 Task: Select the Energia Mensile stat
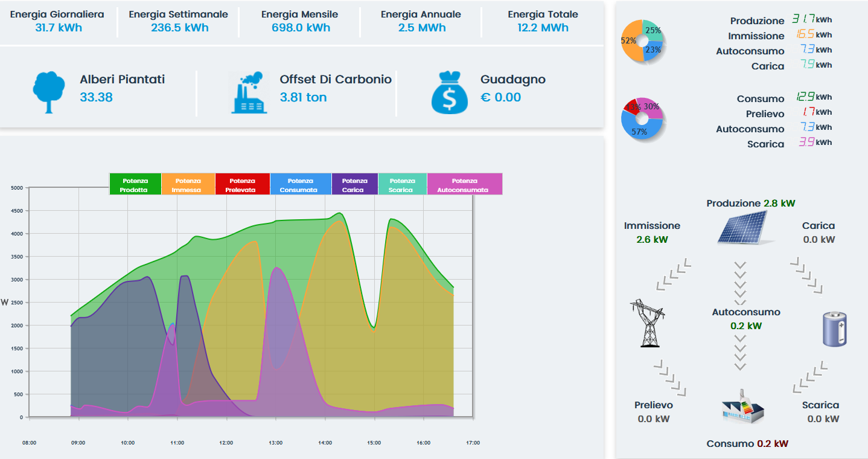pyautogui.click(x=300, y=21)
